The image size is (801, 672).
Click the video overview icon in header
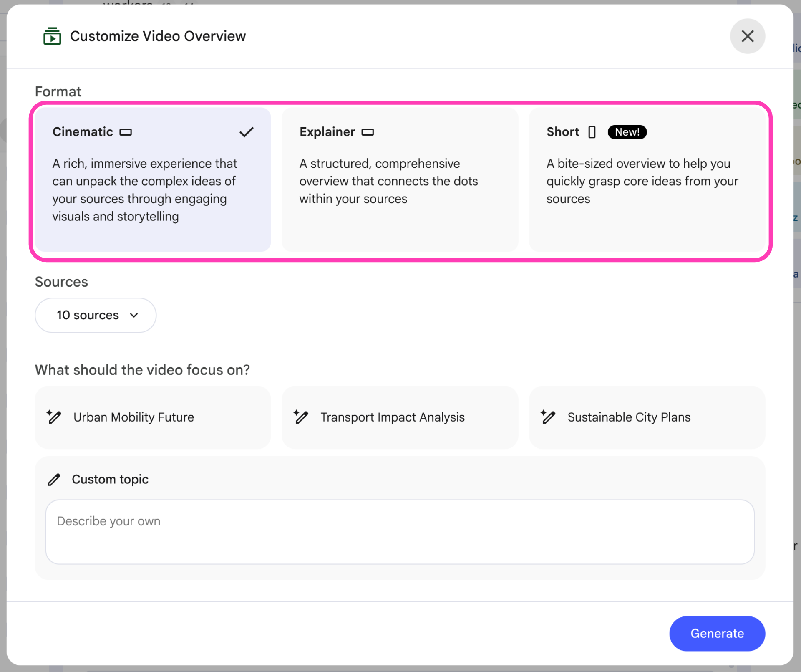(x=52, y=36)
